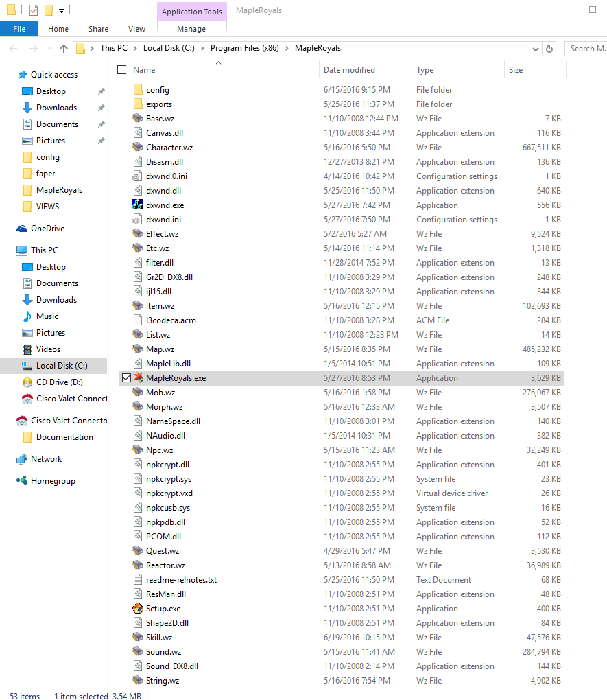Navigate to Local Disk (C:) breadcrumb
This screenshot has height=700, width=607.
point(169,48)
